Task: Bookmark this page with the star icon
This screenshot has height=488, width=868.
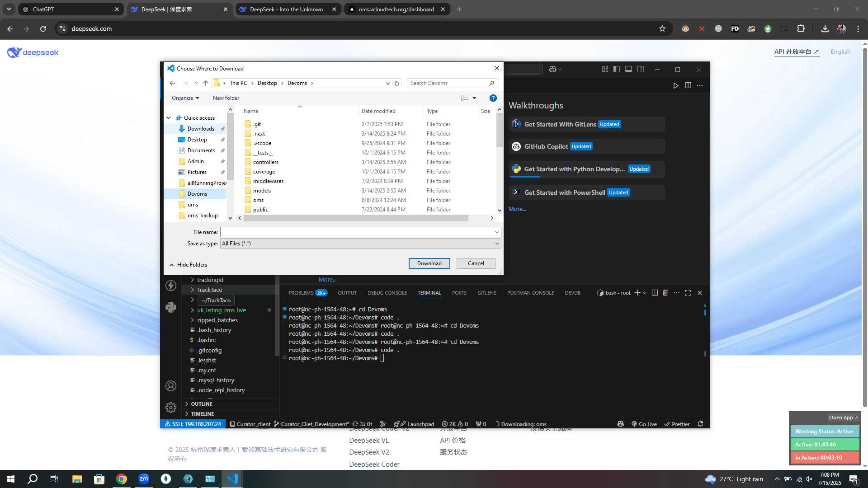Action: 662,28
